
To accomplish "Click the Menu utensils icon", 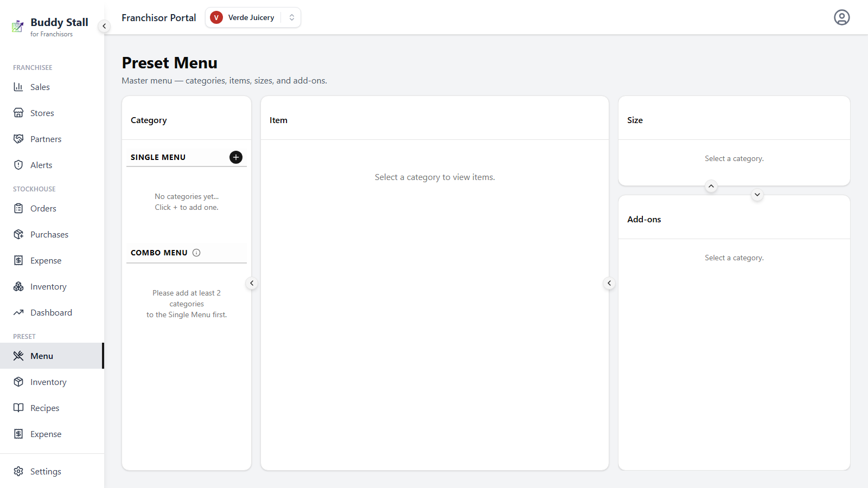I will (x=18, y=356).
